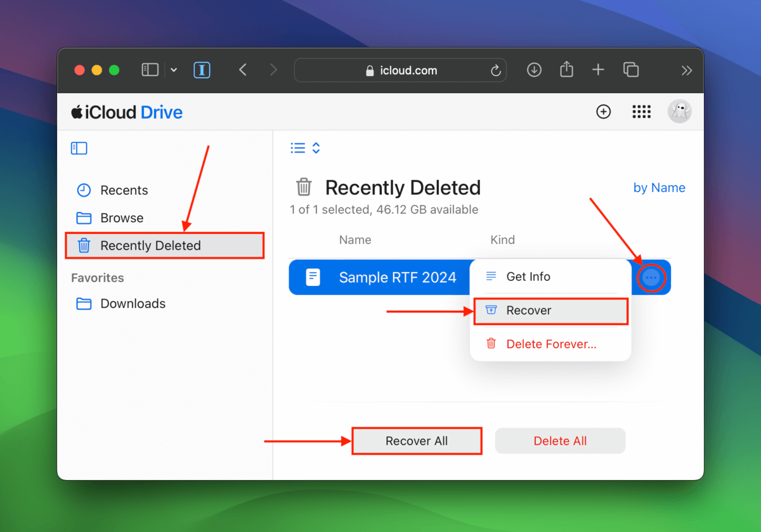Click the Delete All button
This screenshot has width=761, height=532.
coord(560,441)
